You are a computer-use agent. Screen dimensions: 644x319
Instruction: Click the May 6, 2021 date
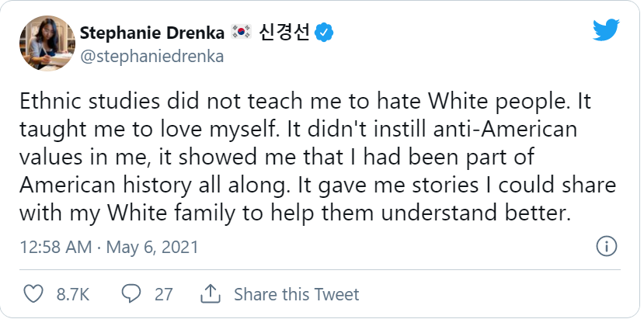152,248
